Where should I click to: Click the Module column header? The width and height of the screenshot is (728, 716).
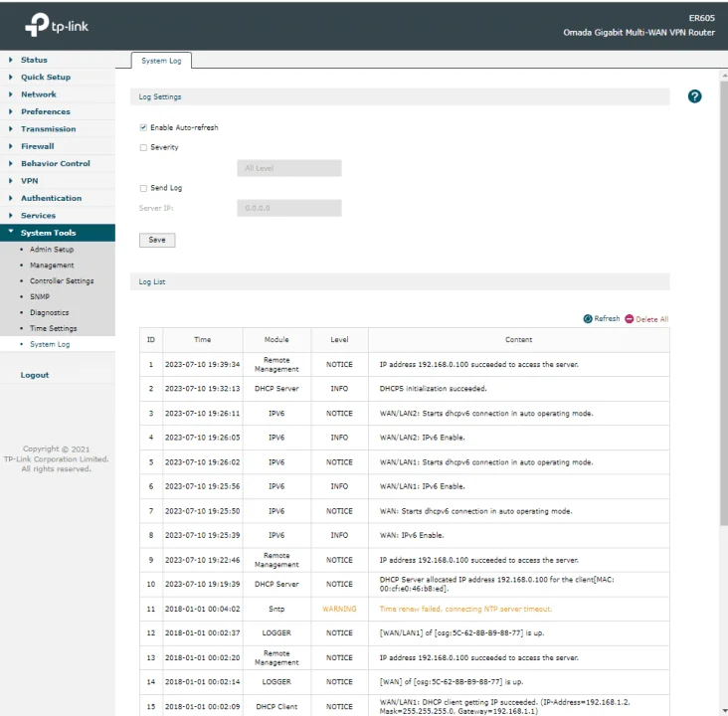(276, 340)
